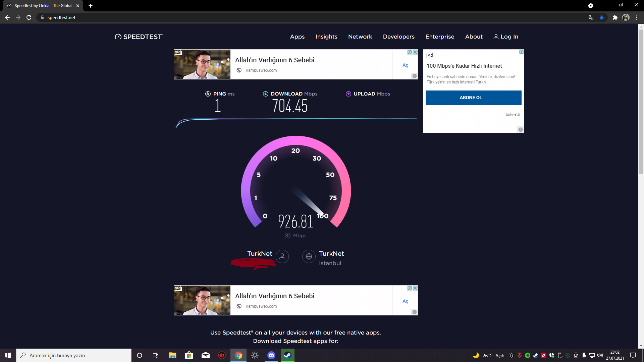
Task: Click the AdChoices icon on the TurkNet ad
Action: coord(521,52)
